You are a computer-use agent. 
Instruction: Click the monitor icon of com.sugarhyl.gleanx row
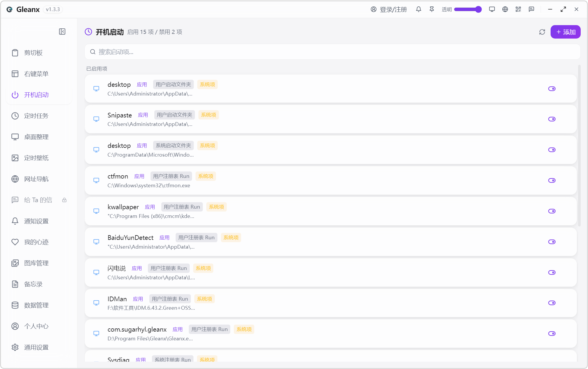(96, 334)
